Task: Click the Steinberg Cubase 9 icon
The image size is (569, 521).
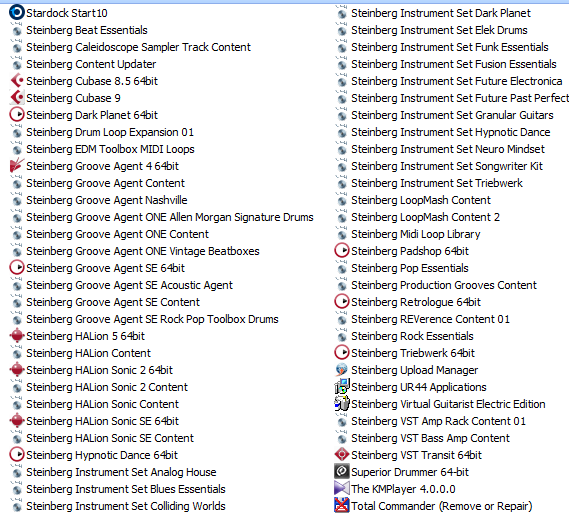Action: (x=17, y=98)
